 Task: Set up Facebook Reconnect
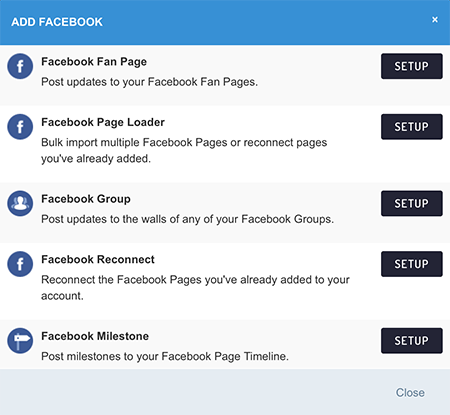(412, 264)
